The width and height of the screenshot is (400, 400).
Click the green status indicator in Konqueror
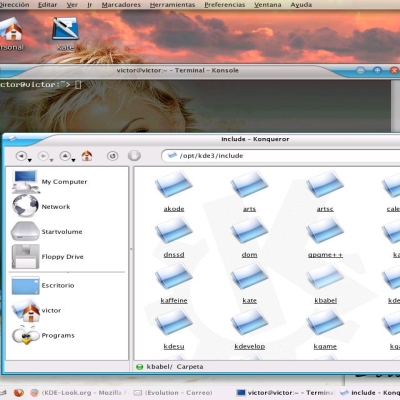pyautogui.click(x=140, y=367)
